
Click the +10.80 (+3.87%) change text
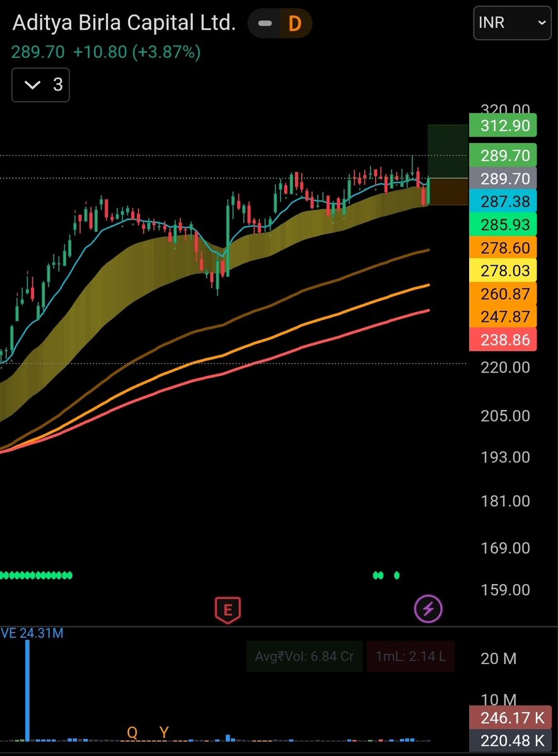tap(137, 52)
